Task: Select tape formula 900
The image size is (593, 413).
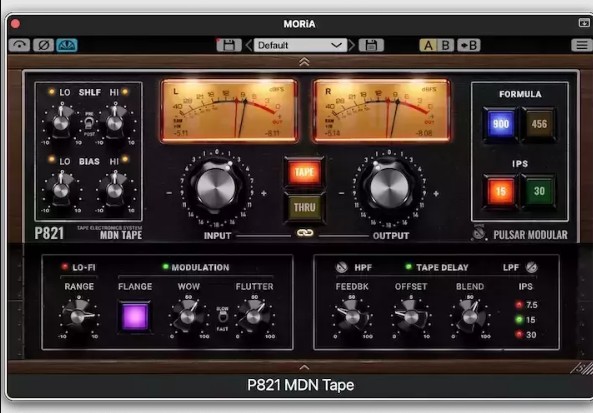Action: 500,124
